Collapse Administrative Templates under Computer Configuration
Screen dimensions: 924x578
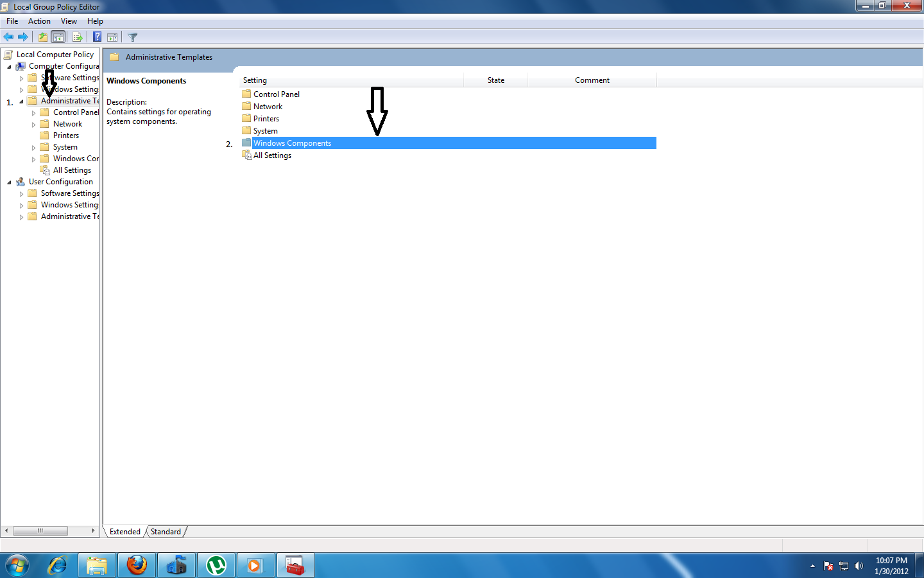[21, 101]
